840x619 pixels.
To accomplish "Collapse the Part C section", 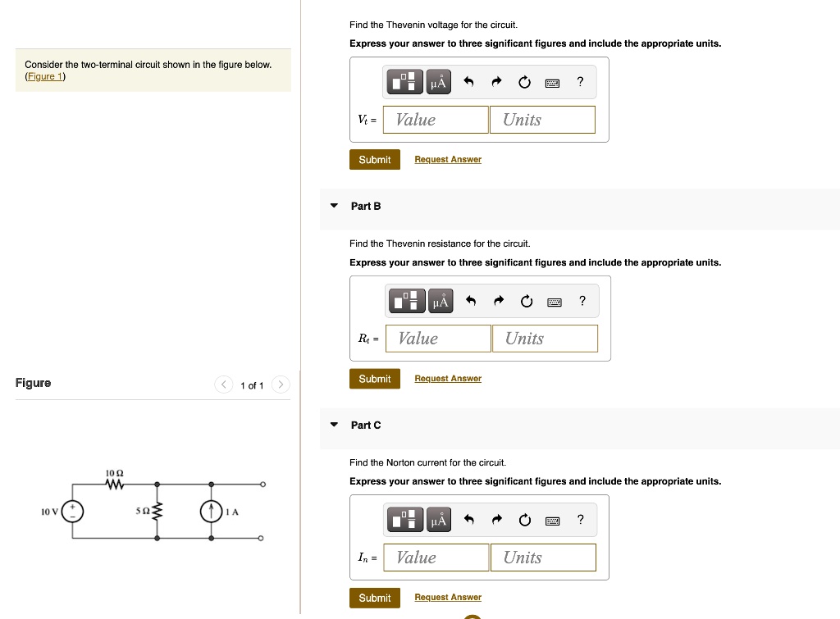I will [334, 425].
